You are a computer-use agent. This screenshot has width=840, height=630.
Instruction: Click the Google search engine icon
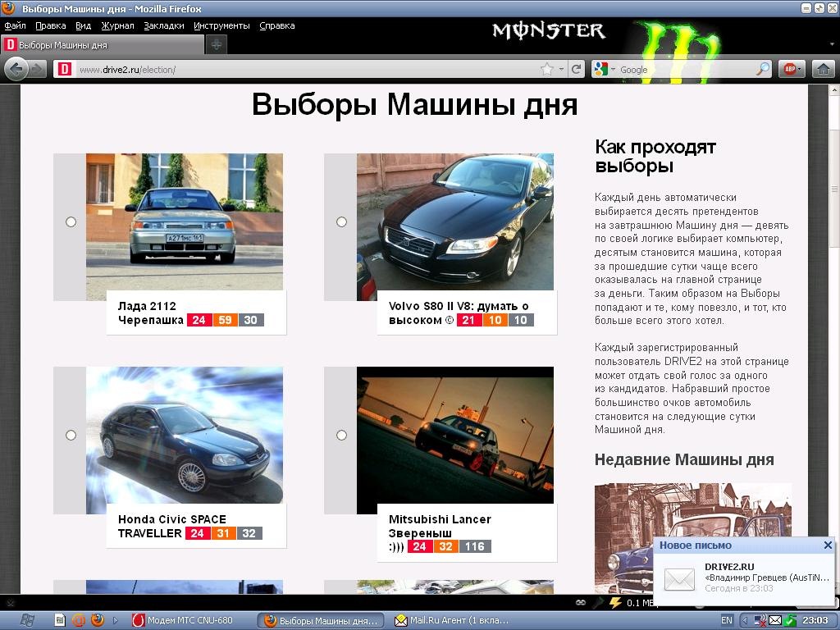600,69
